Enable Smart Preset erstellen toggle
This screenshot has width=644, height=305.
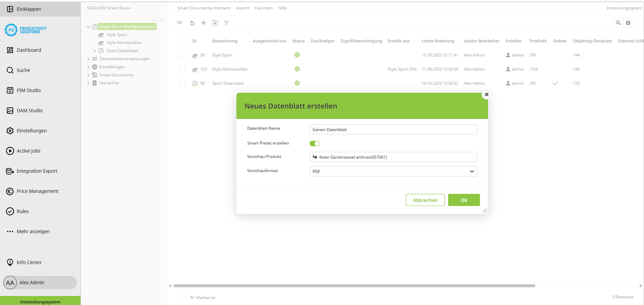(x=314, y=143)
